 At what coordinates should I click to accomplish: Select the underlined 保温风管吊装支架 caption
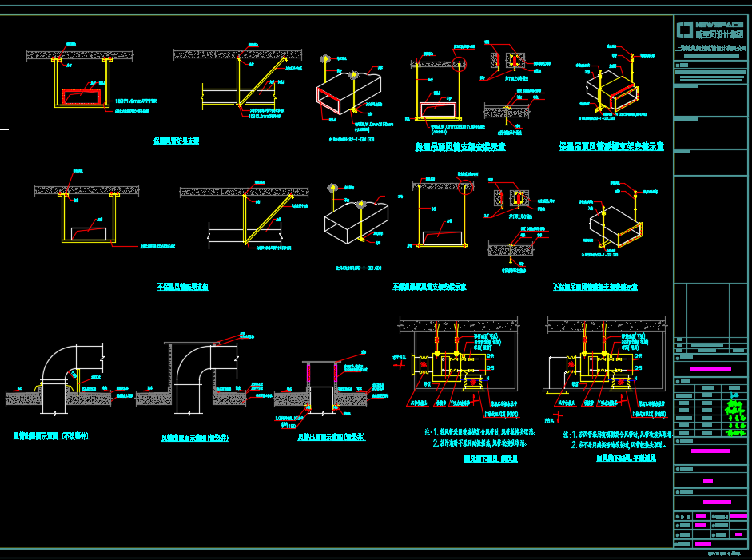click(176, 141)
